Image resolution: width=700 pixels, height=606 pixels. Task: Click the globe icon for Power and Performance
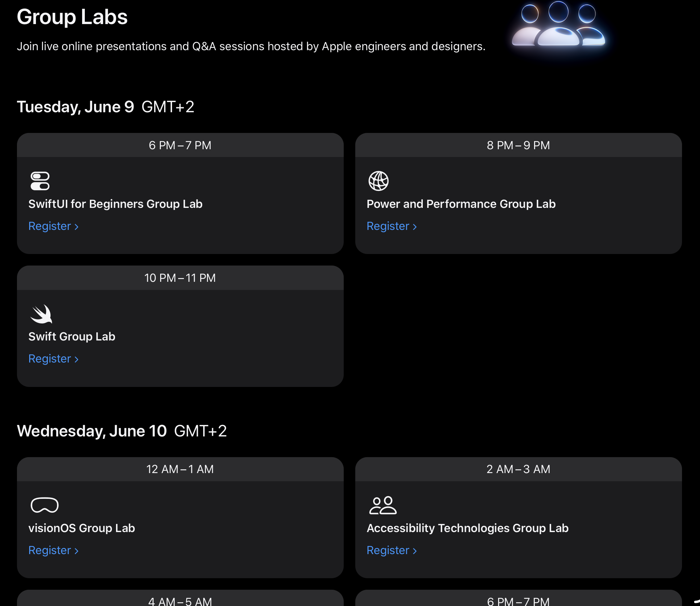[378, 181]
